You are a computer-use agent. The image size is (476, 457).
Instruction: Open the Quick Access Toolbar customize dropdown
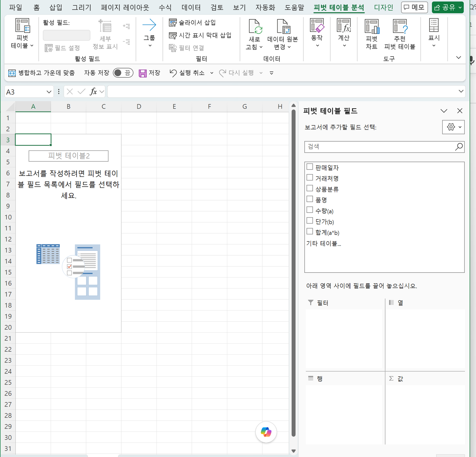[x=271, y=73]
